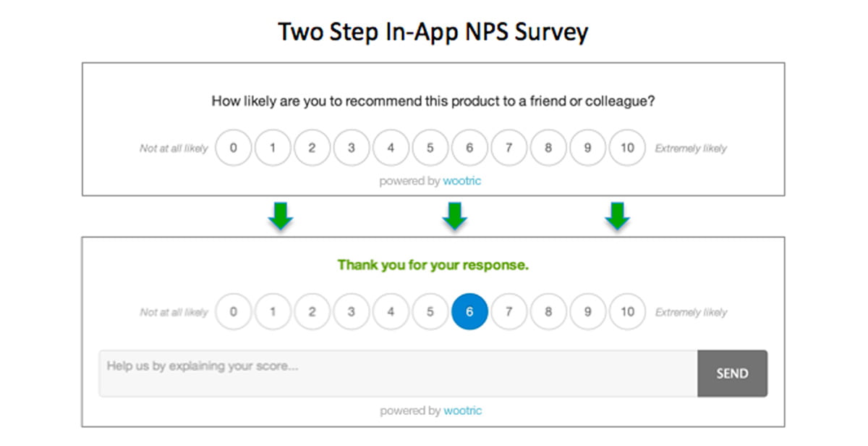
Task: Choose rating 3 in the top survey
Action: pyautogui.click(x=352, y=148)
